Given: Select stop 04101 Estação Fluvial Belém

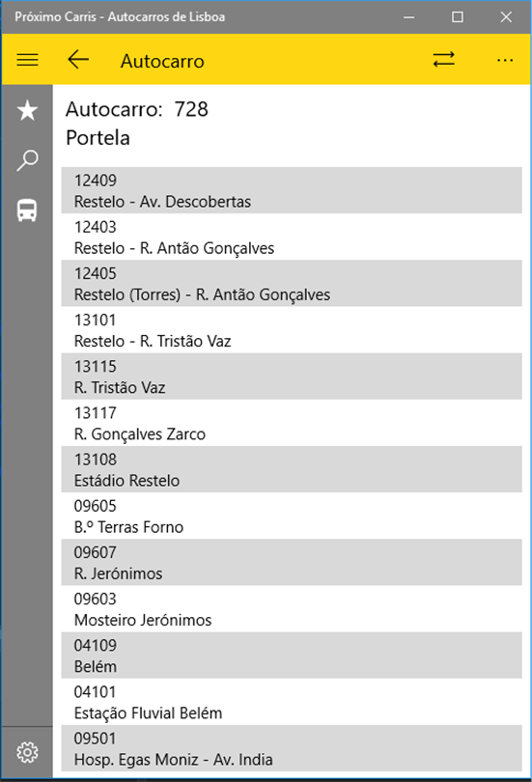Looking at the screenshot, I should [292, 702].
